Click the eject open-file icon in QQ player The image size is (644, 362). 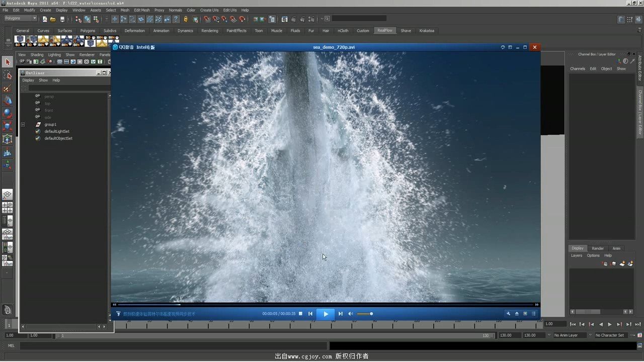click(x=517, y=314)
